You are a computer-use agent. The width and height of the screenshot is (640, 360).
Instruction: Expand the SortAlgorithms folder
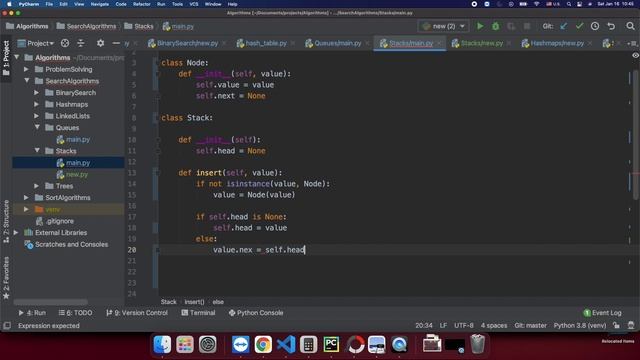[27, 198]
